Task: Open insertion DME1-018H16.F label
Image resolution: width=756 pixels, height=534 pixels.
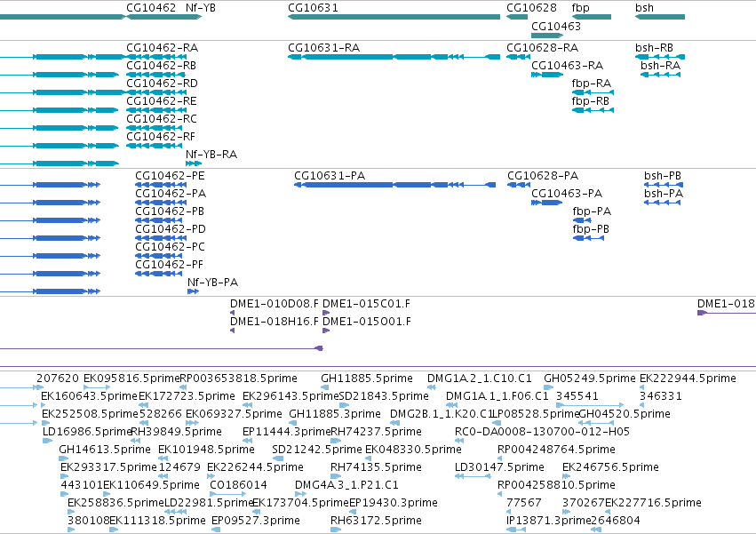Action: pos(275,322)
